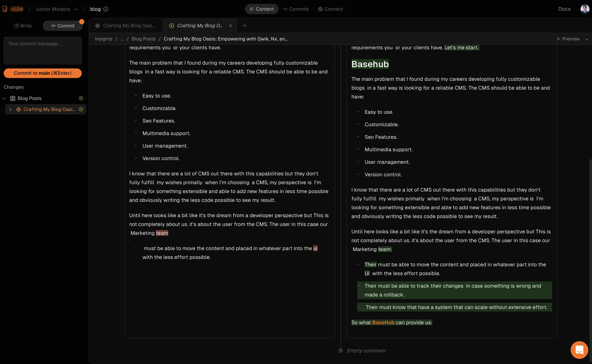Go to Insights breadcrumb

[103, 39]
